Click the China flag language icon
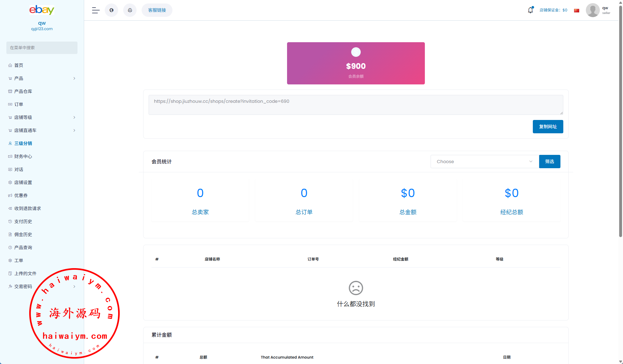 point(577,10)
